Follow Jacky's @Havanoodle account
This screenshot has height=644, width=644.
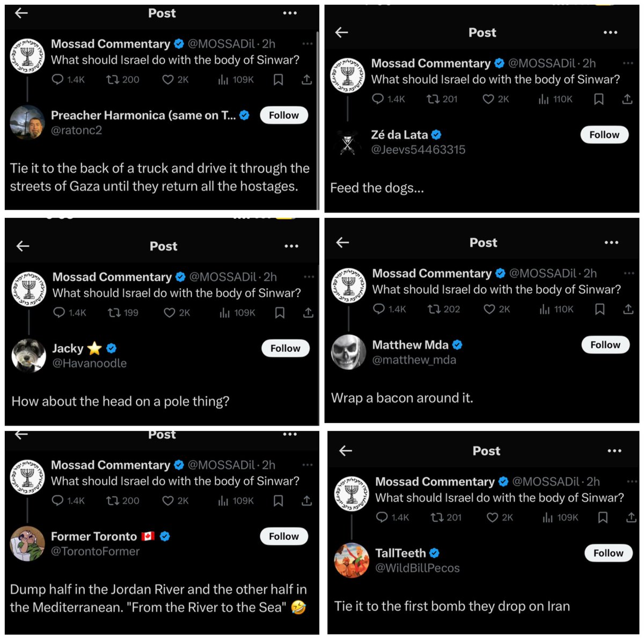pos(285,348)
